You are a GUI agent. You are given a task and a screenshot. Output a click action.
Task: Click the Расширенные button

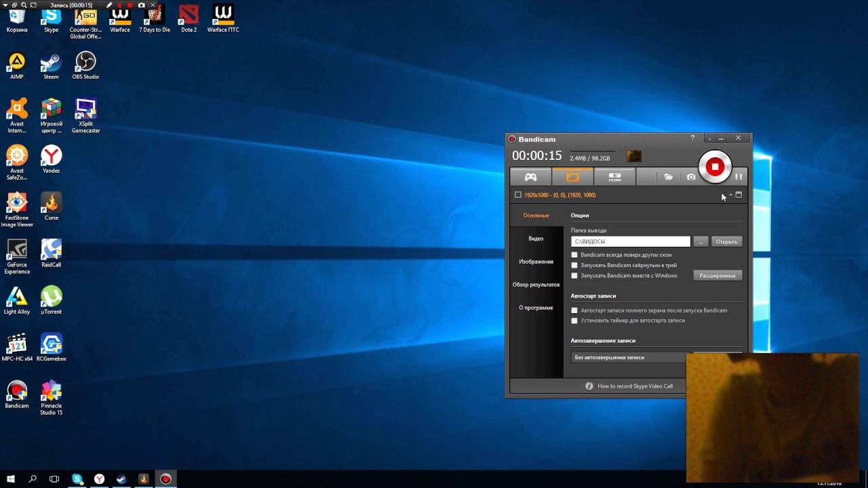click(717, 276)
